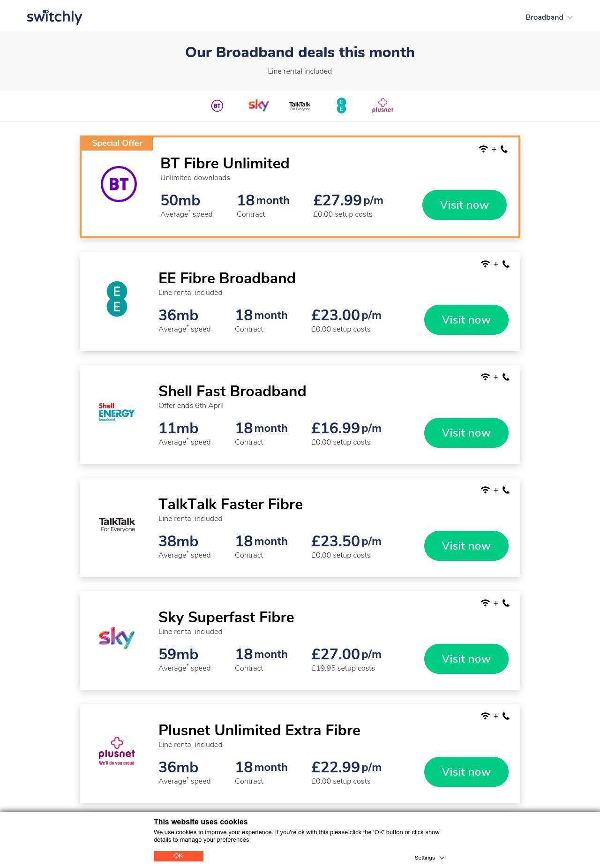This screenshot has height=868, width=600.
Task: Visit now for Sky Superfast Fibre
Action: [466, 659]
